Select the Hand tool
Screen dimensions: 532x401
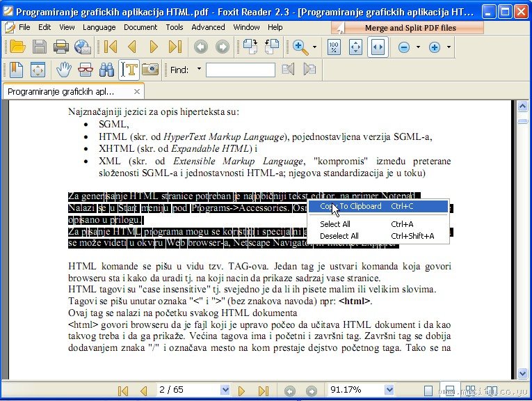[x=64, y=70]
